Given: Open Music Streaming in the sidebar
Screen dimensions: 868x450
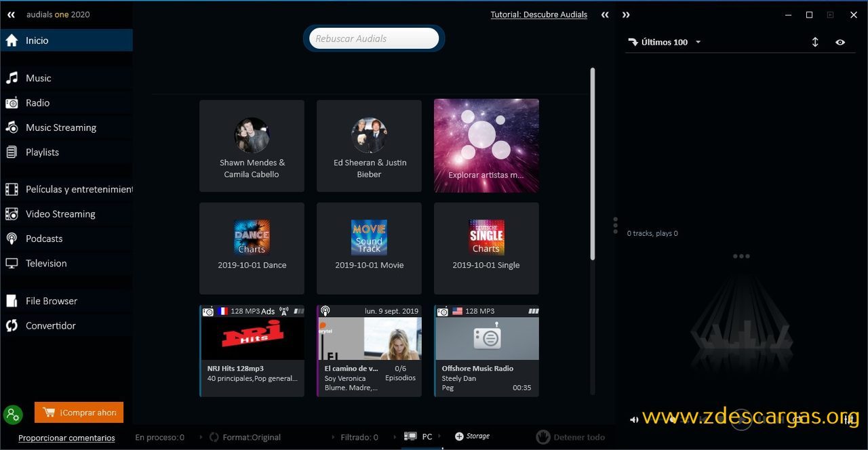Looking at the screenshot, I should click(66, 127).
